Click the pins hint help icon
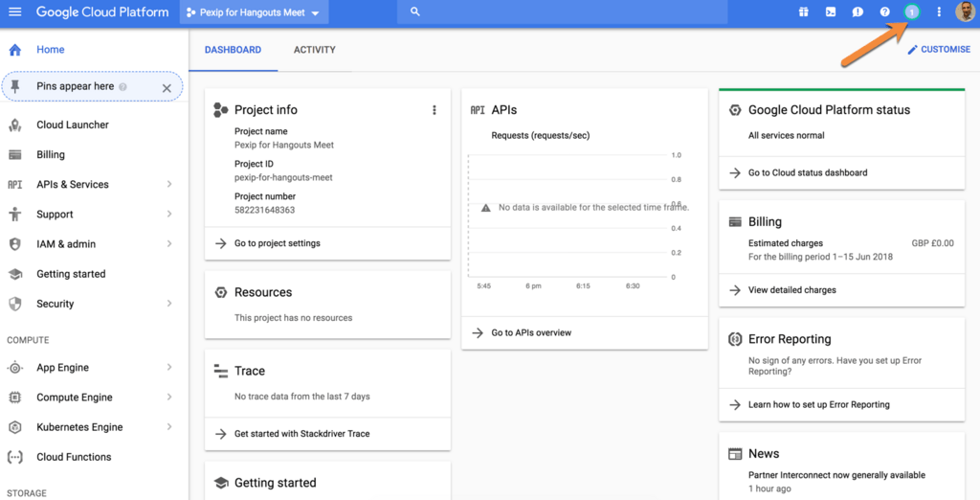980x500 pixels. coord(123,87)
